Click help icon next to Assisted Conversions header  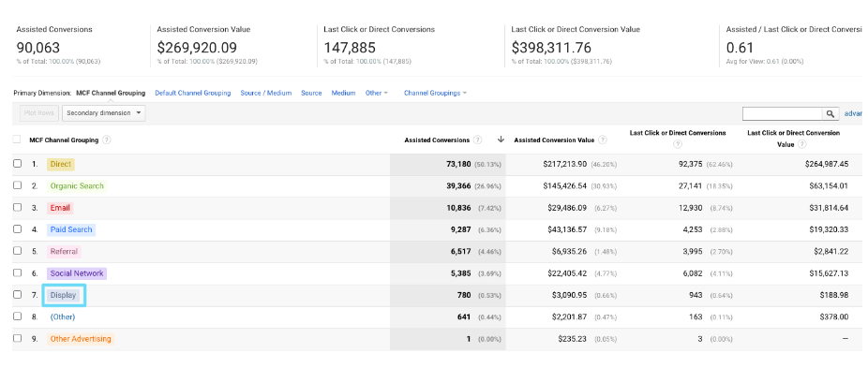click(x=478, y=140)
